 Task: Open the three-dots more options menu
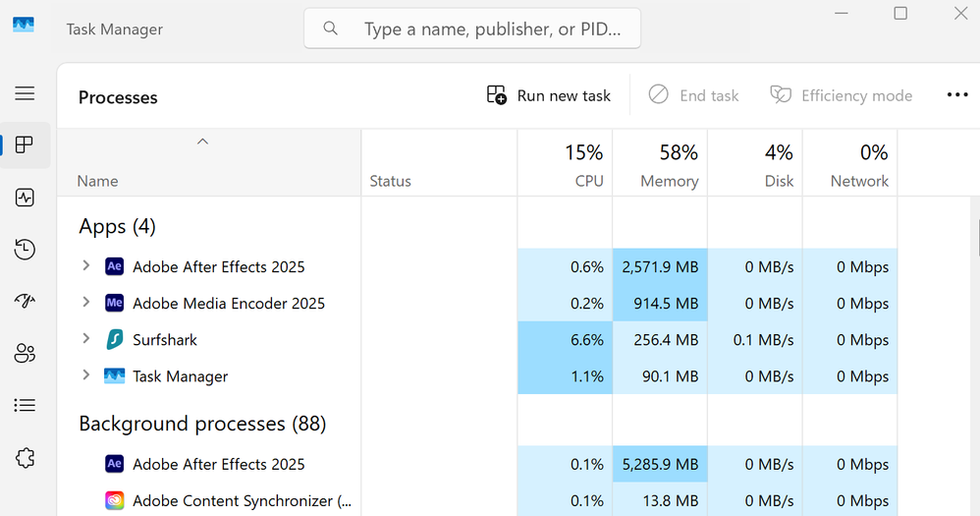[x=956, y=95]
